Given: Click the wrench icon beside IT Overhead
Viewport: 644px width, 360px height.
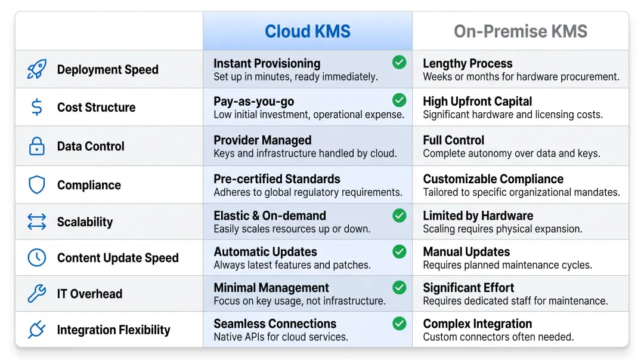Looking at the screenshot, I should point(36,293).
